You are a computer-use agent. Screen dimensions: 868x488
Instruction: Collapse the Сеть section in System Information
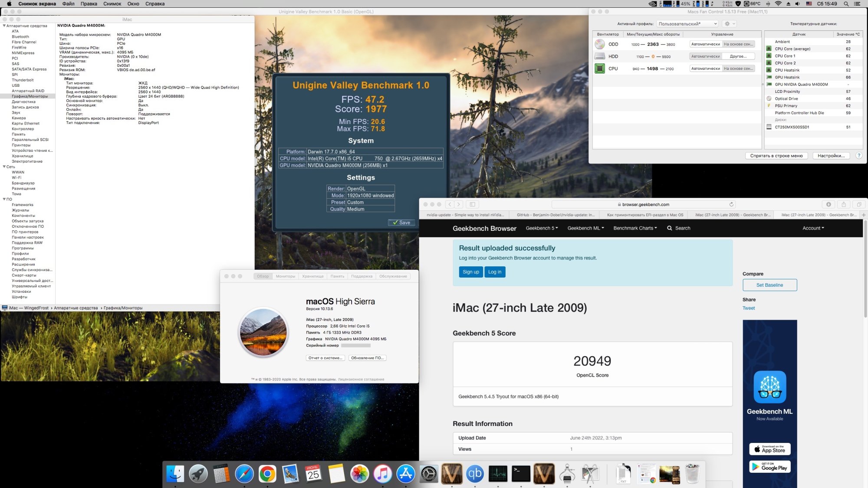pyautogui.click(x=4, y=167)
